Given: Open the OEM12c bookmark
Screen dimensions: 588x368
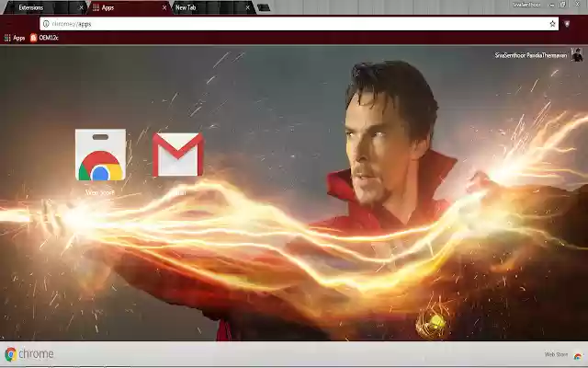Looking at the screenshot, I should point(44,38).
